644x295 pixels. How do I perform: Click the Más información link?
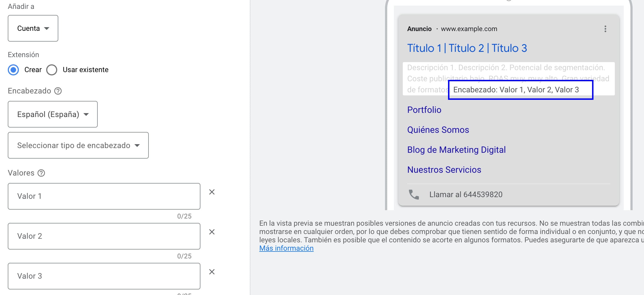click(286, 248)
